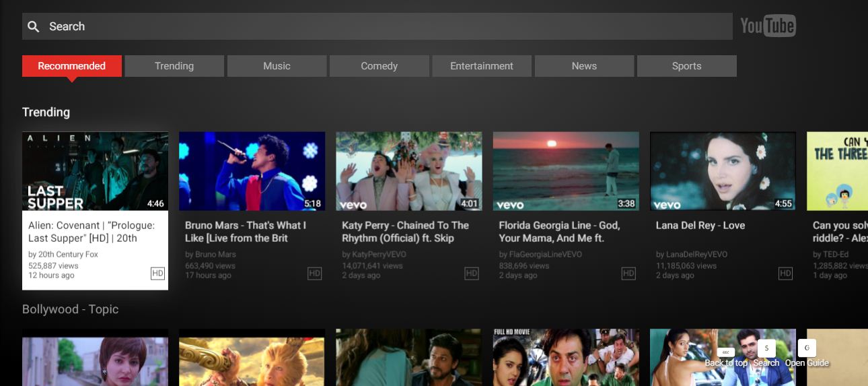Open the TED-Ed riddle video thumbnail
868x386 pixels.
click(x=837, y=171)
